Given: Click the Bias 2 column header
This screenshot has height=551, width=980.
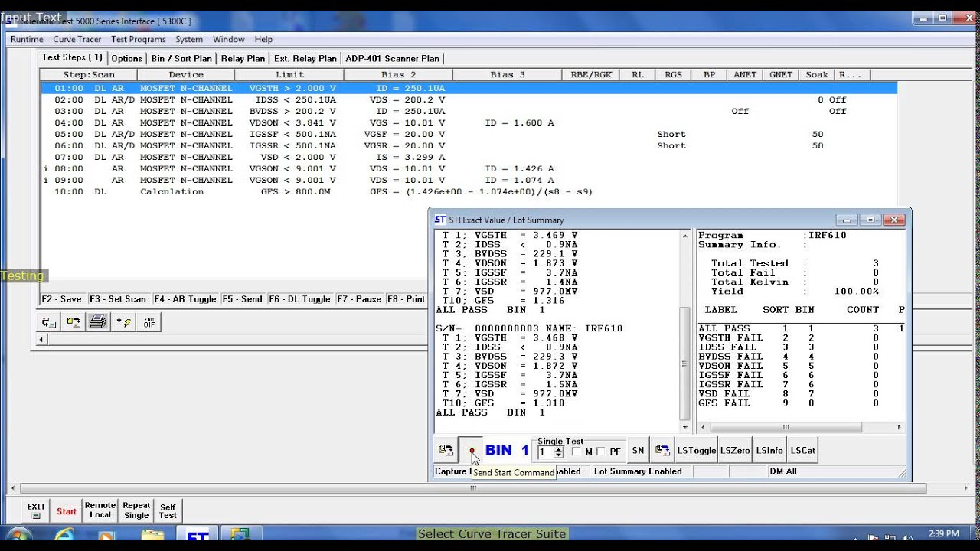Looking at the screenshot, I should coord(398,74).
